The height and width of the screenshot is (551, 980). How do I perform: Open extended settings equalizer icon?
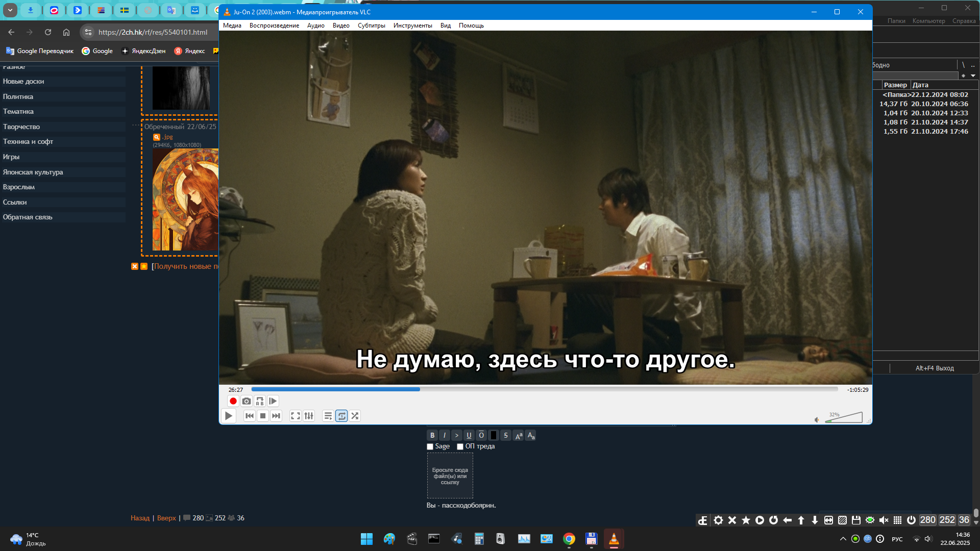coord(309,416)
